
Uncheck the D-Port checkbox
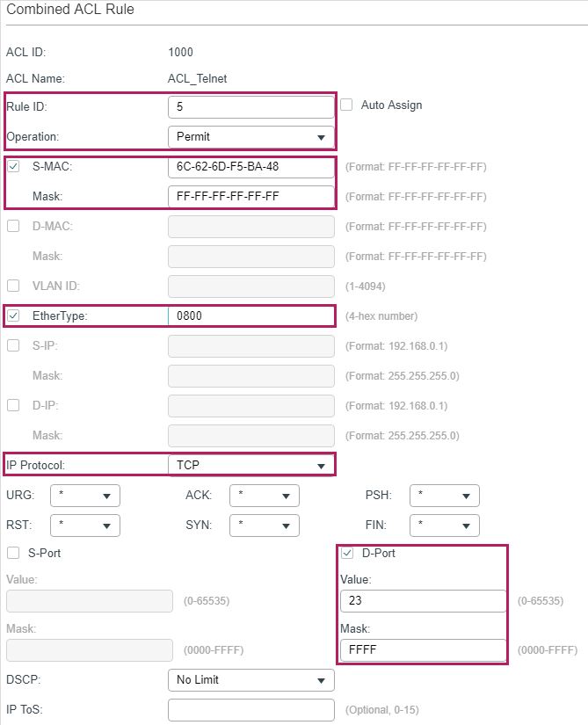(x=347, y=553)
